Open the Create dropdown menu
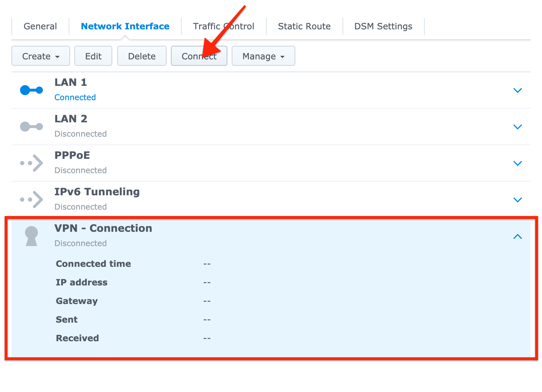This screenshot has height=392, width=542. point(41,56)
